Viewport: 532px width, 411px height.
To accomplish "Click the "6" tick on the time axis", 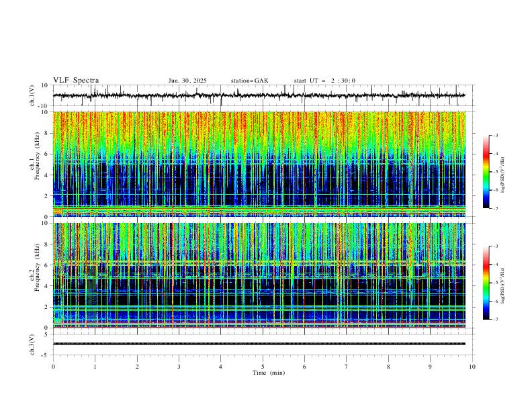I will click(x=305, y=367).
